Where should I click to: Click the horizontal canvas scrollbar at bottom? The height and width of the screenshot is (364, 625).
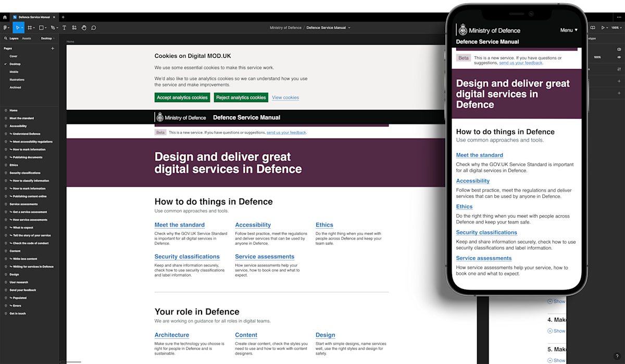point(71,362)
